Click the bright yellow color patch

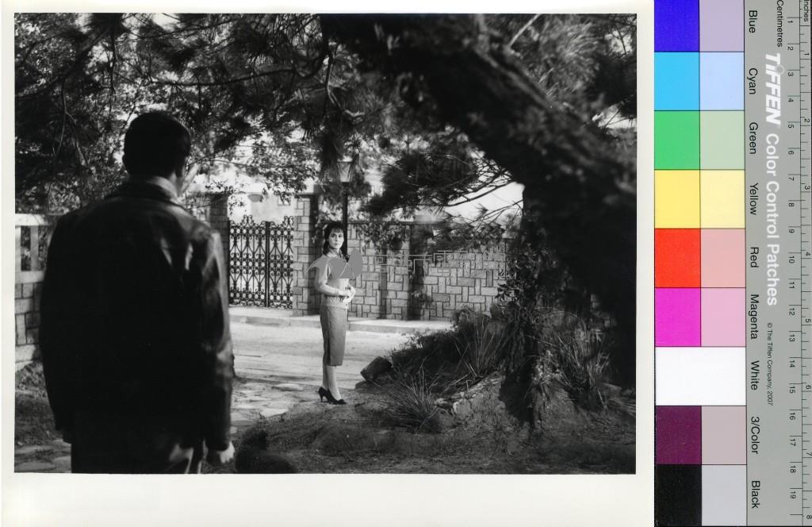click(676, 198)
